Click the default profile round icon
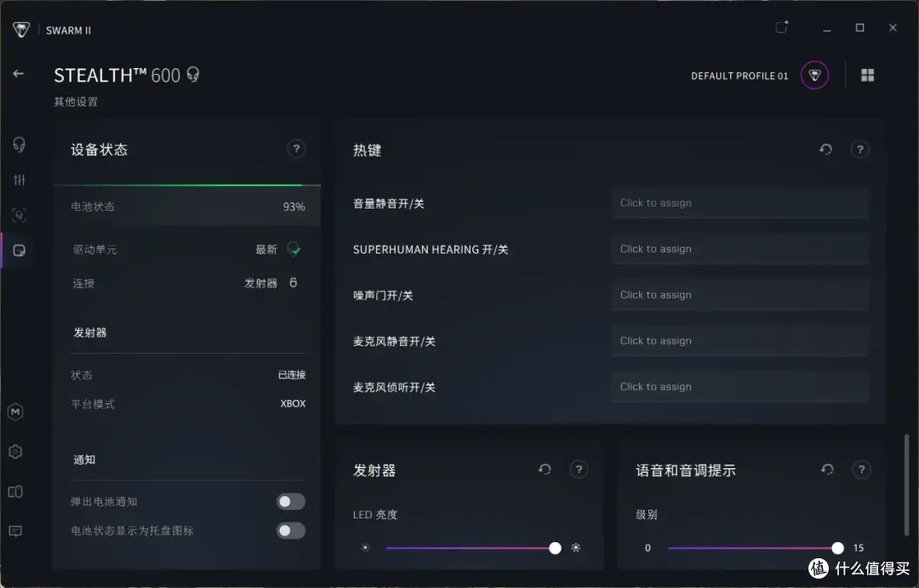 pos(814,75)
